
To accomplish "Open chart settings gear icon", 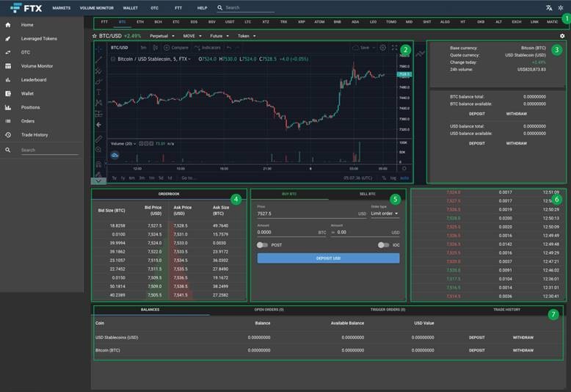I will coord(382,48).
